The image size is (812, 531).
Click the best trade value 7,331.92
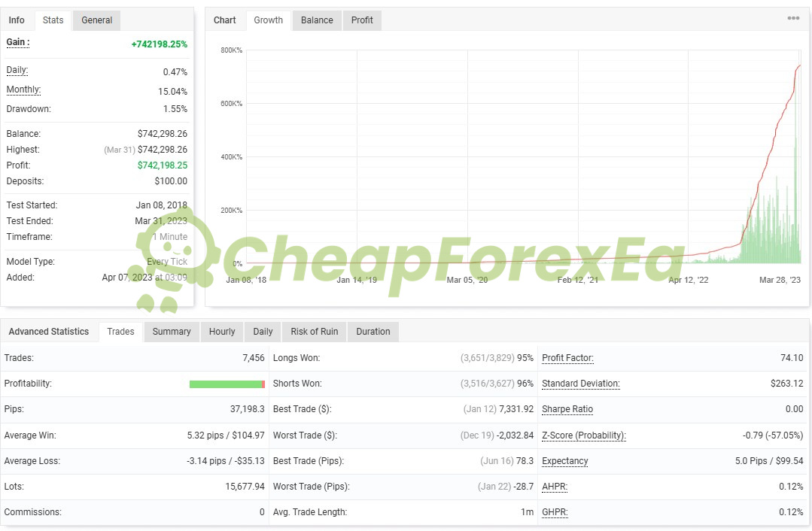point(516,409)
